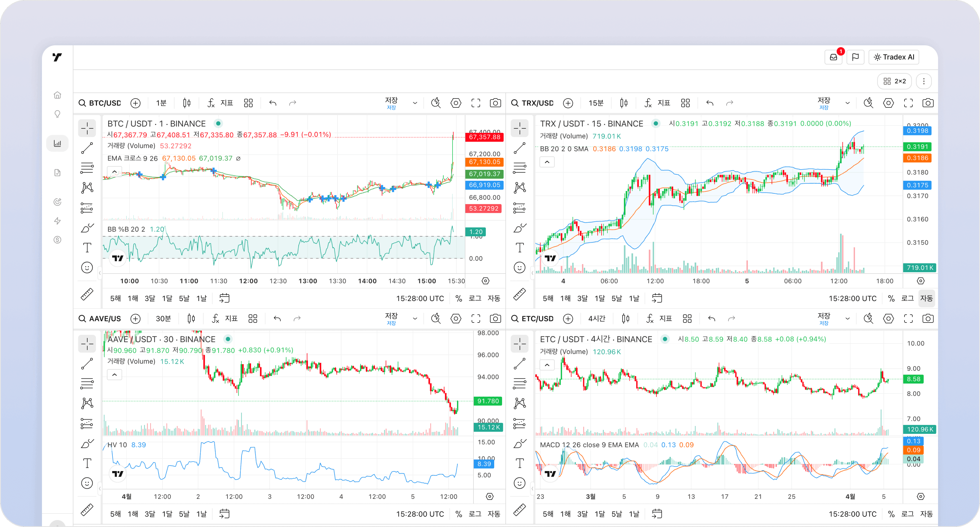980x527 pixels.
Task: Click the flag icon in top bar
Action: click(x=856, y=57)
